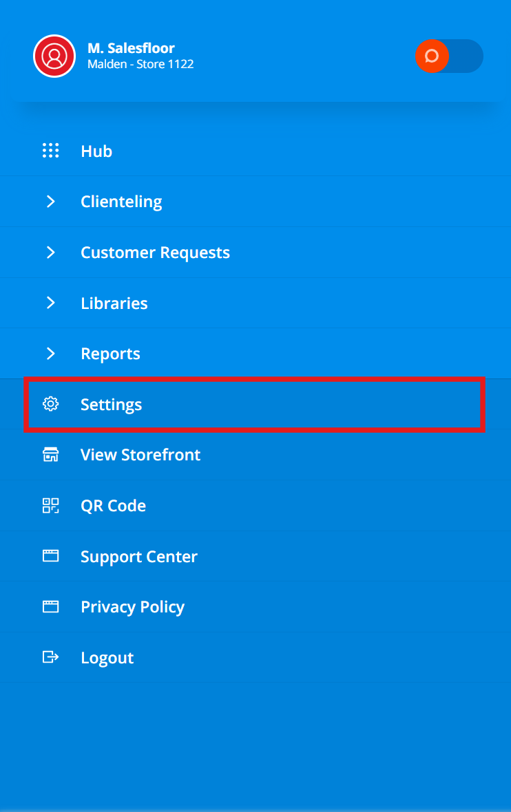This screenshot has height=812, width=511.
Task: Select the Settings menu item
Action: coord(111,405)
